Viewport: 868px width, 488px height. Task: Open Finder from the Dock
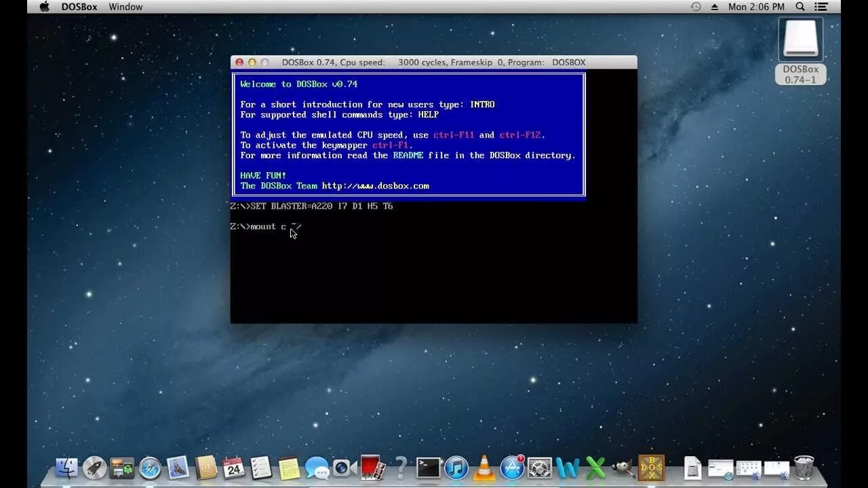(66, 468)
